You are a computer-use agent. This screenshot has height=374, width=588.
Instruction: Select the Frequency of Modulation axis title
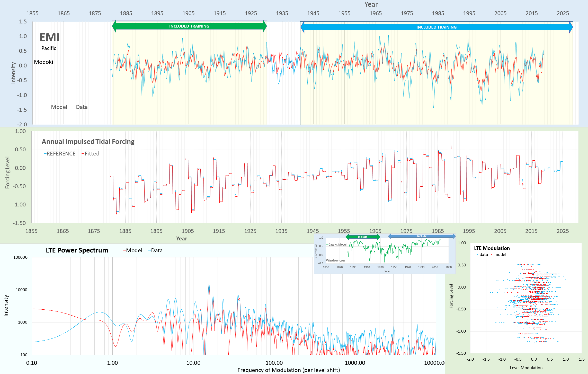pyautogui.click(x=288, y=370)
